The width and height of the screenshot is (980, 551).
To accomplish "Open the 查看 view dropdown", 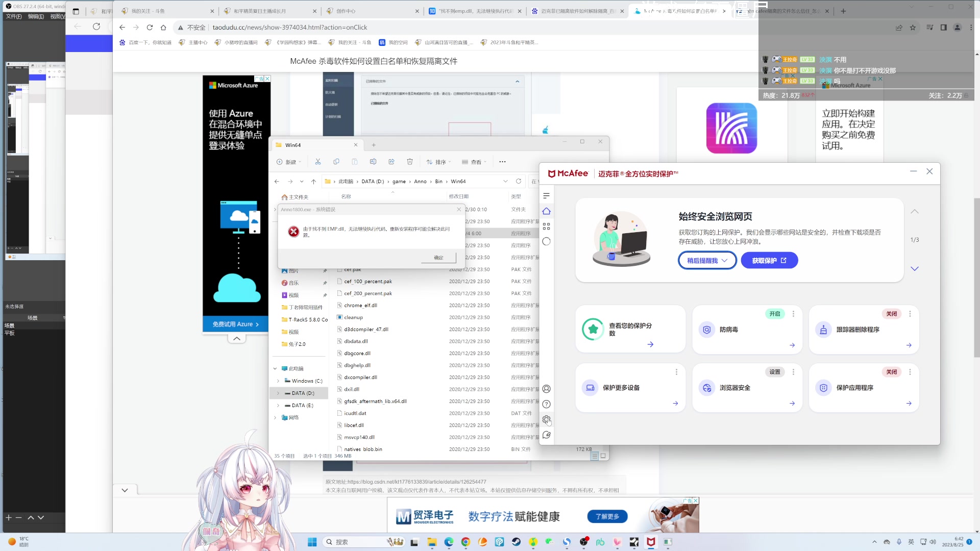I will pos(475,161).
